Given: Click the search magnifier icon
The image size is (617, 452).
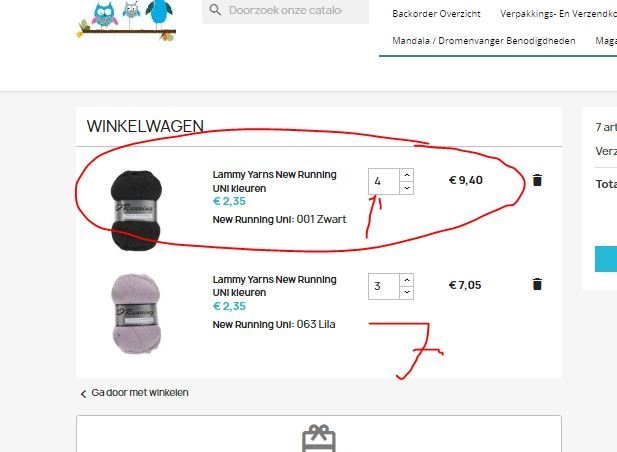Looking at the screenshot, I should pyautogui.click(x=215, y=10).
